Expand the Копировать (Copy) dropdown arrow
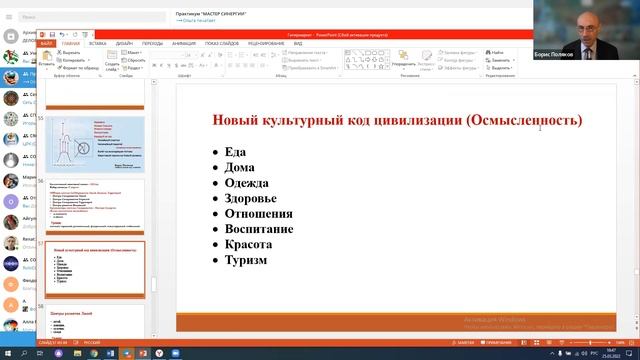640x360 pixels. tap(89, 60)
